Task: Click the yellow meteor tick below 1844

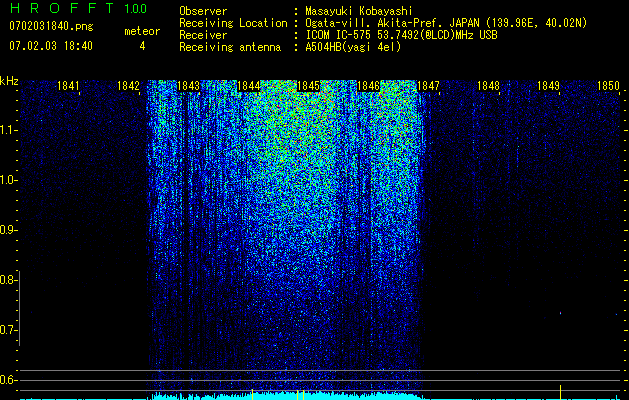Action: tap(252, 394)
